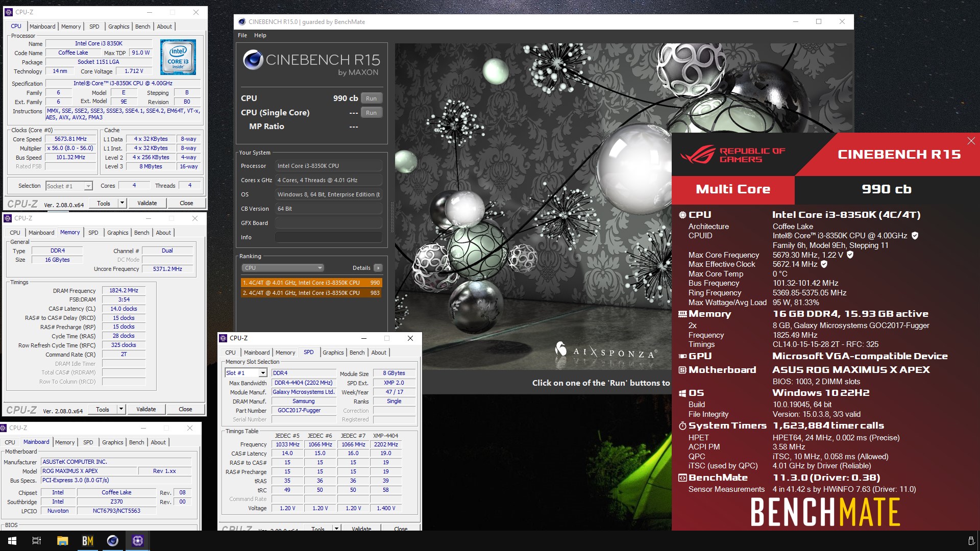Click Validate in top CPU-Z window
980x551 pixels.
[x=147, y=203]
